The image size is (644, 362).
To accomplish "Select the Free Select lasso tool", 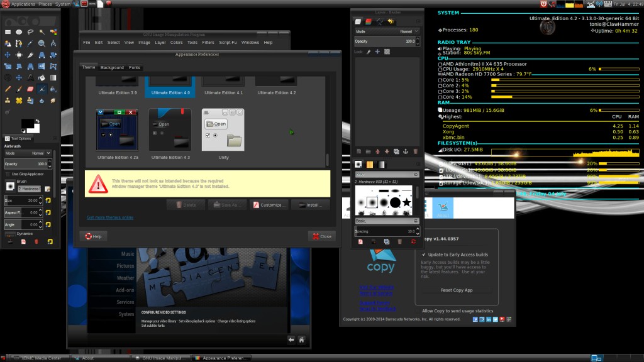I will (x=30, y=32).
